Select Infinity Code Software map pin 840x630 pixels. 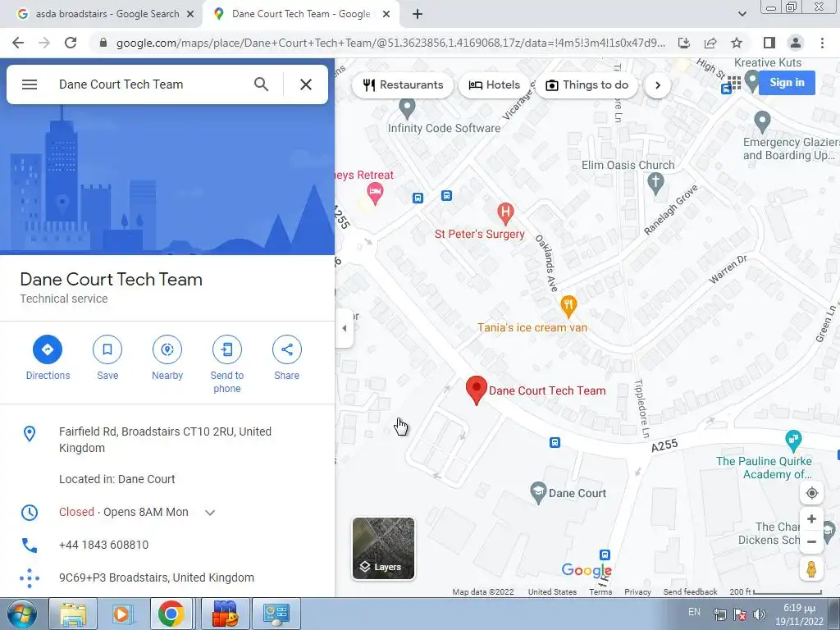pos(407,107)
